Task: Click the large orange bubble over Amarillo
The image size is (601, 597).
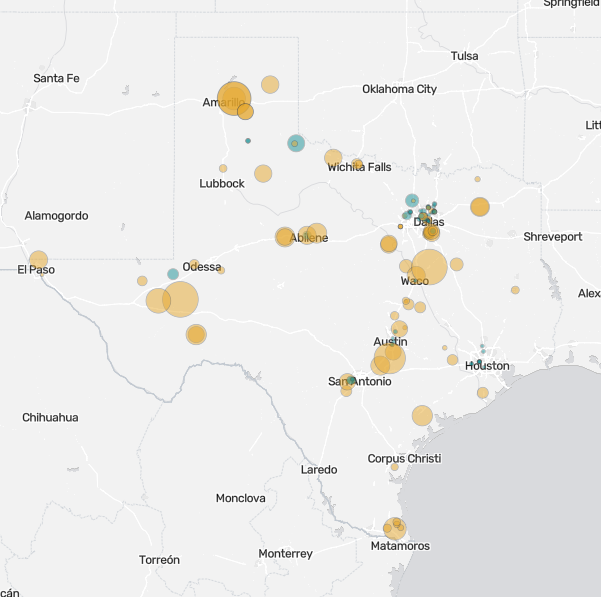Action: [233, 98]
